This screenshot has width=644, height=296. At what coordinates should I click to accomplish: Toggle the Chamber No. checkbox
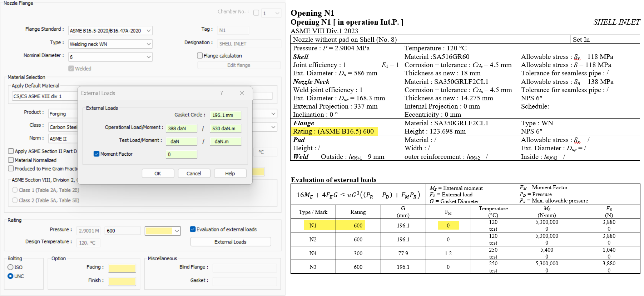(256, 12)
